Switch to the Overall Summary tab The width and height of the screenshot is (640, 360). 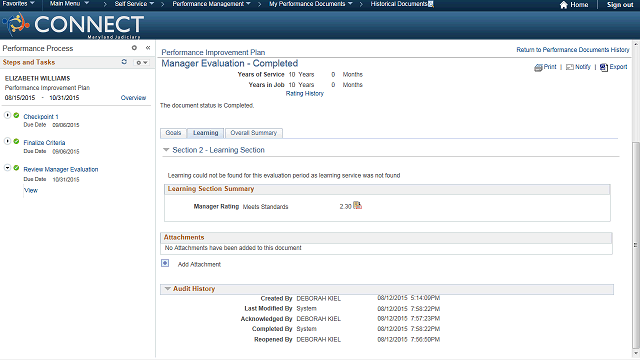coord(253,133)
